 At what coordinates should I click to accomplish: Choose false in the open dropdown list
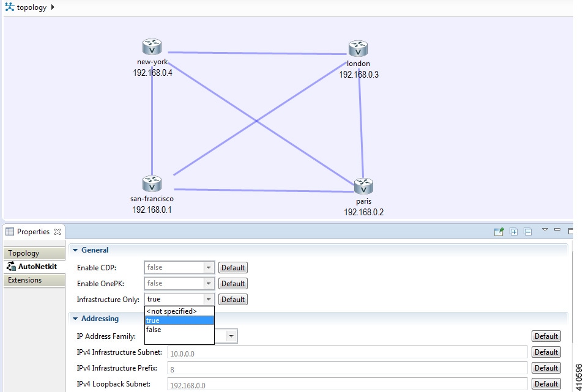153,329
